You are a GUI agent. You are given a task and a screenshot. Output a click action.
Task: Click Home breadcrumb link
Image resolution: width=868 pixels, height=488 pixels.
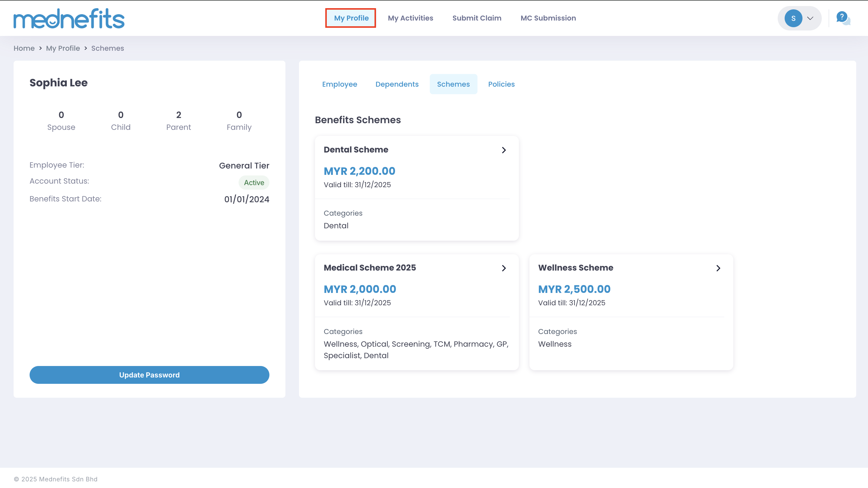coord(24,49)
